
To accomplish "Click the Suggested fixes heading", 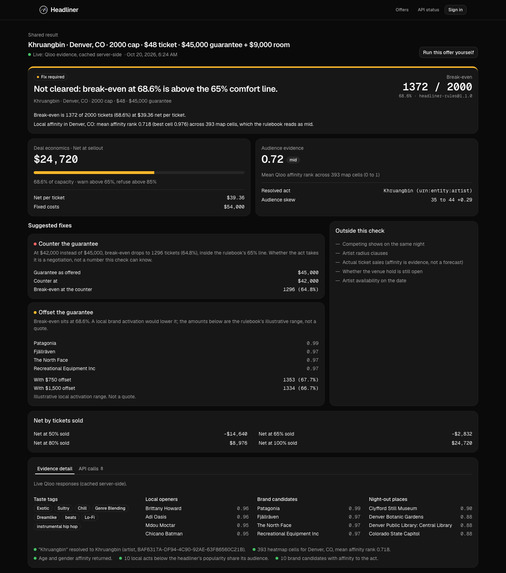I will pyautogui.click(x=50, y=225).
